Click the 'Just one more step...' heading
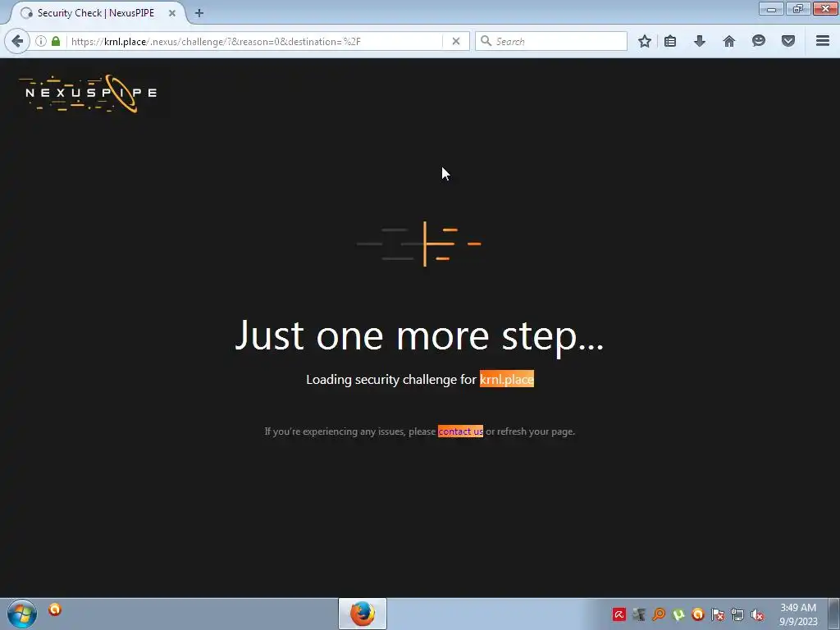The height and width of the screenshot is (630, 840). (419, 336)
